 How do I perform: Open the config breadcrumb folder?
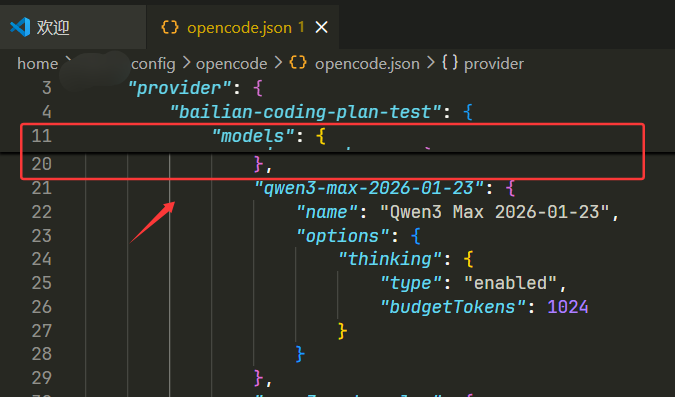pos(153,64)
